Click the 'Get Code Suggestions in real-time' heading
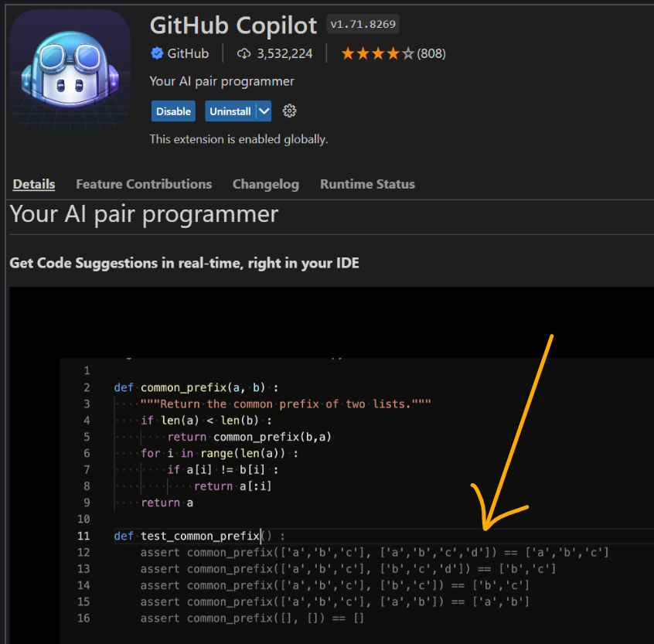654x644 pixels. [184, 263]
